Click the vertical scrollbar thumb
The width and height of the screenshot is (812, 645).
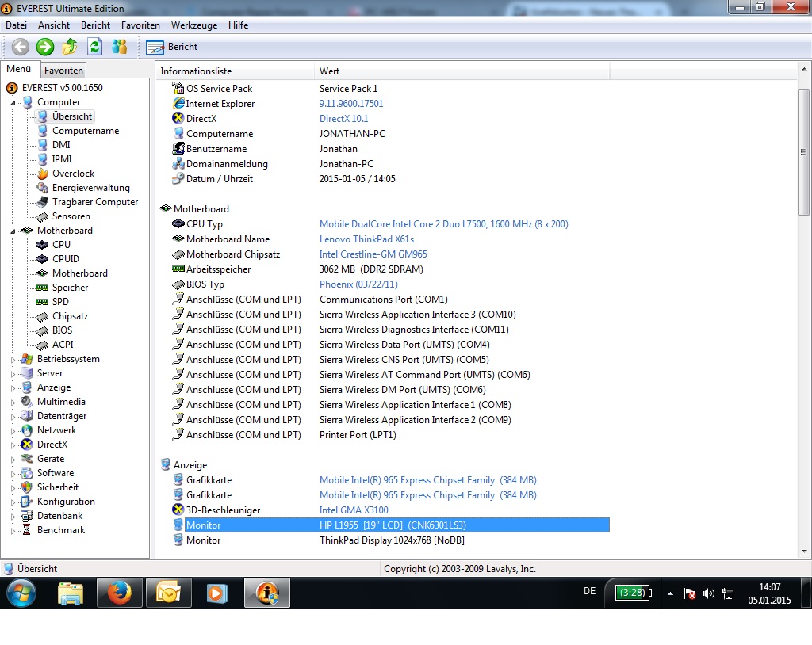pyautogui.click(x=804, y=151)
